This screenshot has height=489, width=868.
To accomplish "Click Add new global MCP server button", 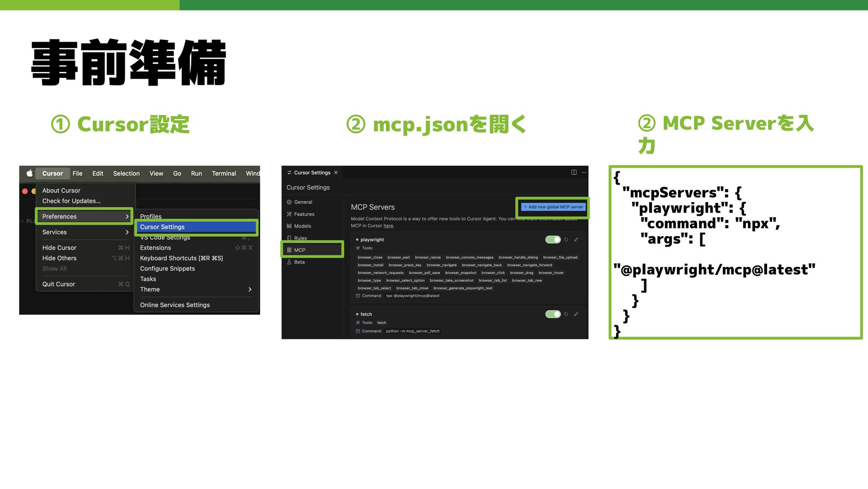I will tap(553, 207).
